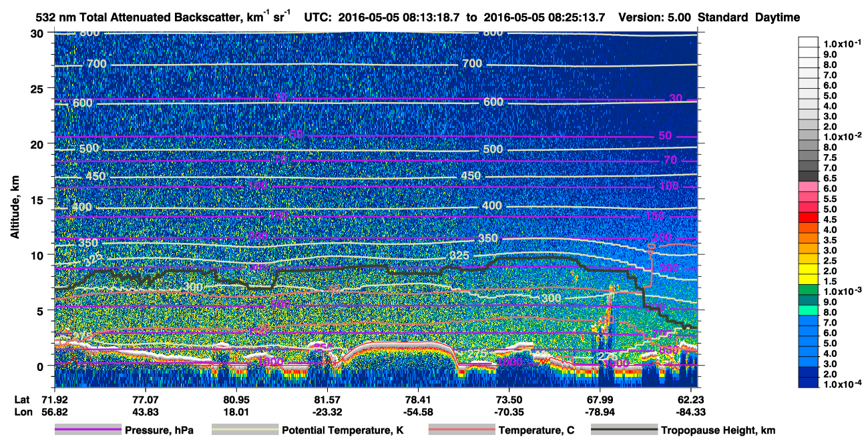Select the 1.0x10-2 gray colorbar cell
Image resolution: width=868 pixels, height=445 pixels.
point(809,133)
